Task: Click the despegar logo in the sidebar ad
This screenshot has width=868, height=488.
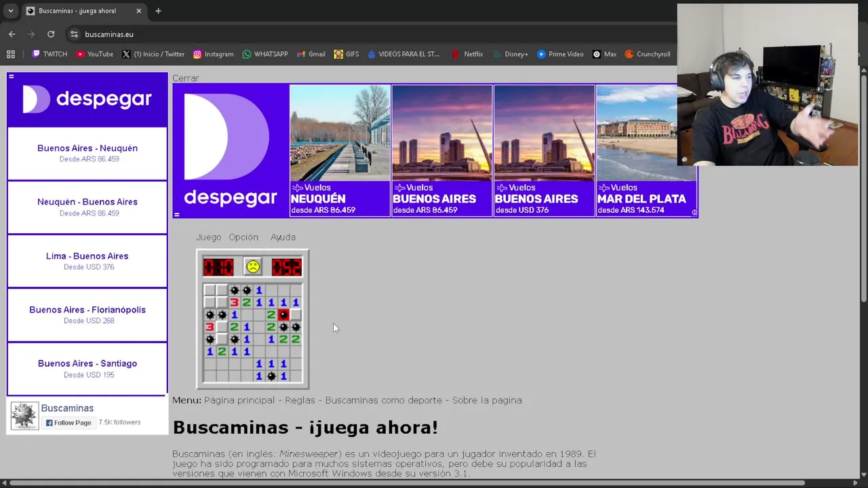Action: (87, 100)
